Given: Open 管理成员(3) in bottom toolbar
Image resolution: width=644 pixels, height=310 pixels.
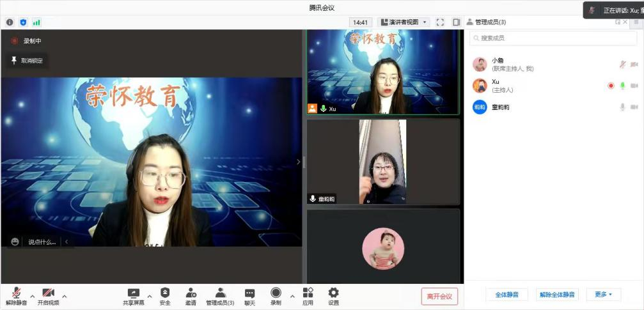Looking at the screenshot, I should pyautogui.click(x=220, y=297).
